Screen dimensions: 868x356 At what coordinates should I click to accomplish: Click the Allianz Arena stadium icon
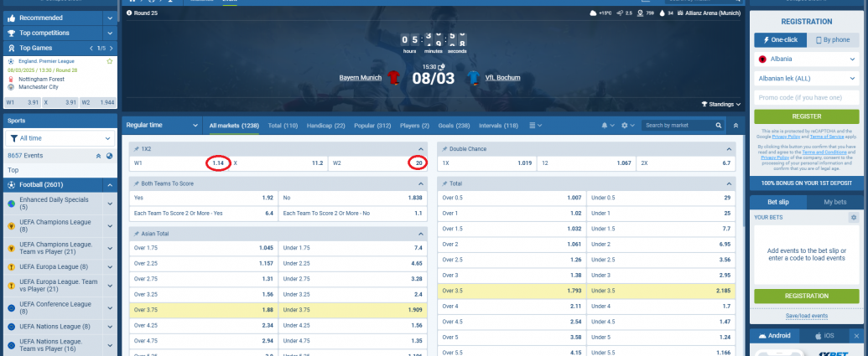pyautogui.click(x=680, y=13)
